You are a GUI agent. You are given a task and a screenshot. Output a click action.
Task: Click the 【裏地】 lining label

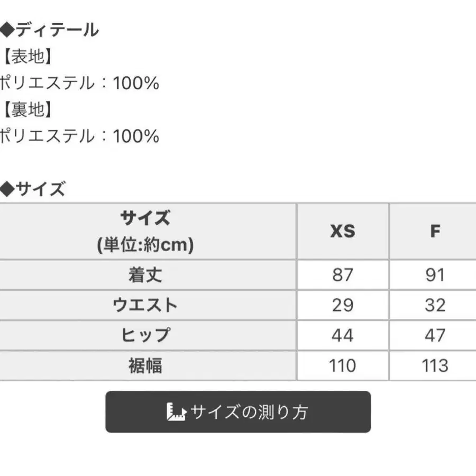tap(27, 109)
